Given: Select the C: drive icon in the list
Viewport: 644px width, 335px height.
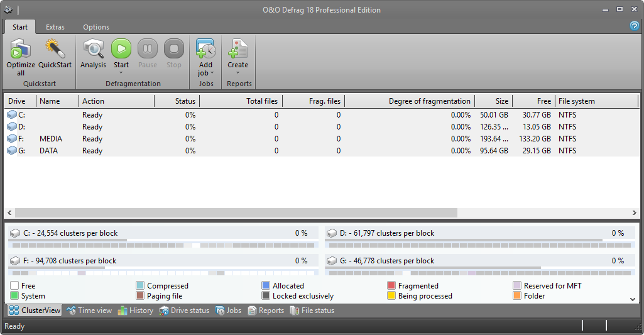Looking at the screenshot, I should [x=12, y=114].
